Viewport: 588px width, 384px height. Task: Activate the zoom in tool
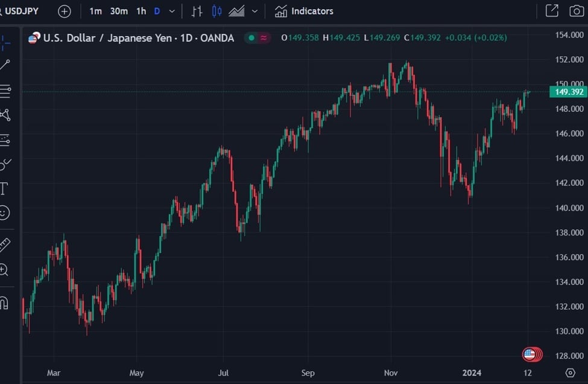click(x=4, y=269)
